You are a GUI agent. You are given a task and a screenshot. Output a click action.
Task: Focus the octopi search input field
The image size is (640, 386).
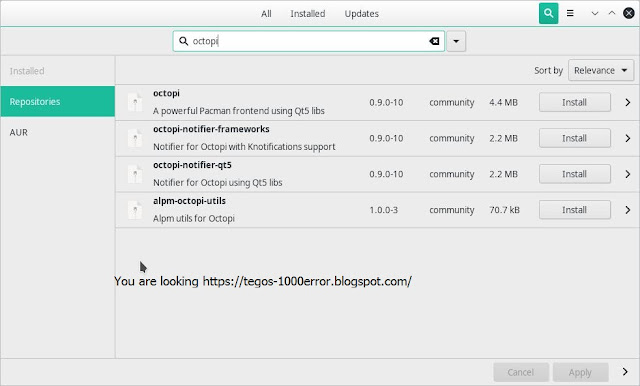pos(309,41)
